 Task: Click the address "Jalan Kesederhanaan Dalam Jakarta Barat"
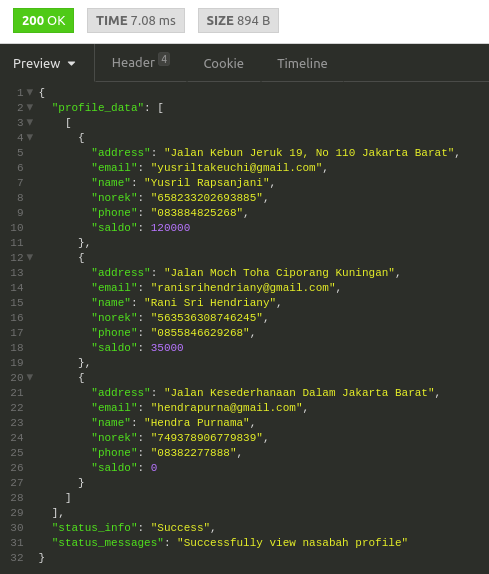click(x=299, y=393)
